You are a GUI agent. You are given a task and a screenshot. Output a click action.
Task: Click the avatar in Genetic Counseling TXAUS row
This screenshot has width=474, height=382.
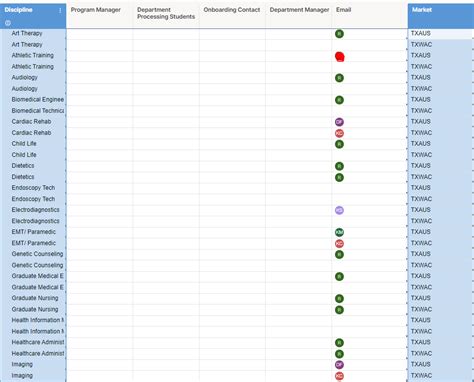point(339,255)
